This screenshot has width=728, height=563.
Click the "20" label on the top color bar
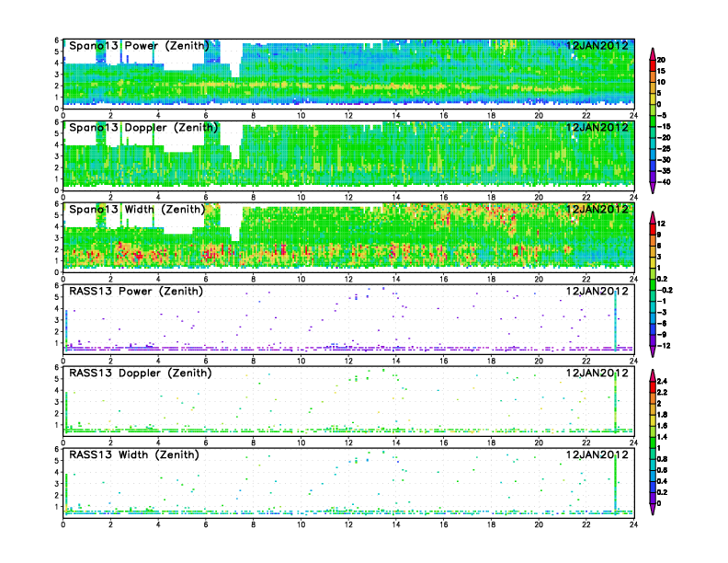[661, 60]
